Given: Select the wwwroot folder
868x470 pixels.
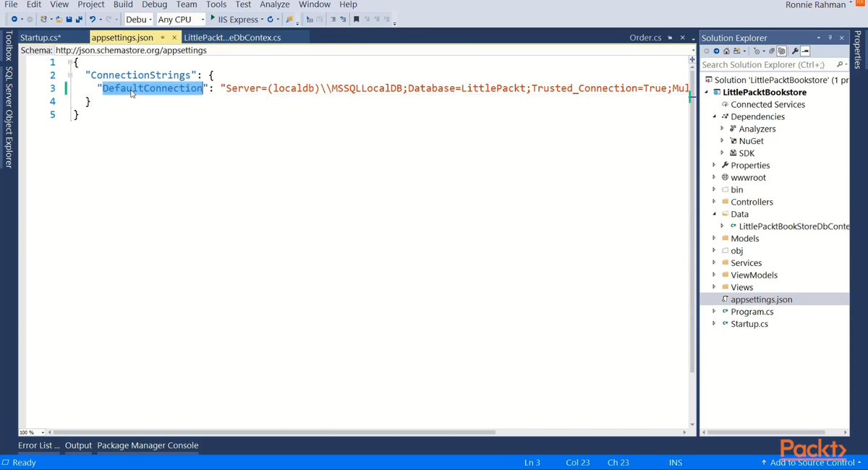Looking at the screenshot, I should click(748, 177).
